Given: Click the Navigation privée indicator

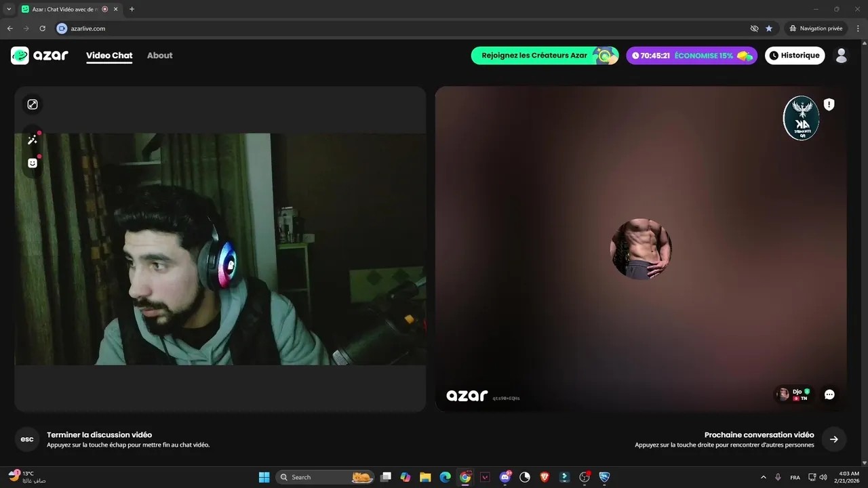Looking at the screenshot, I should (816, 28).
